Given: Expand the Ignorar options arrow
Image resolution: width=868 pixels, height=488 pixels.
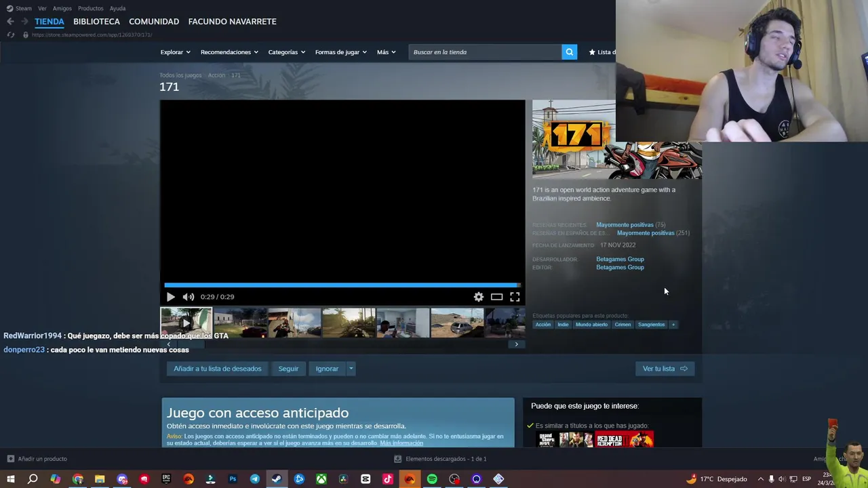Looking at the screenshot, I should (351, 369).
